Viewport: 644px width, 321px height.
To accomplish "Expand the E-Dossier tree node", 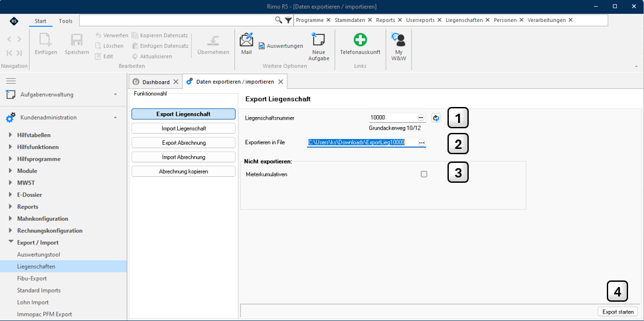I will pyautogui.click(x=11, y=195).
